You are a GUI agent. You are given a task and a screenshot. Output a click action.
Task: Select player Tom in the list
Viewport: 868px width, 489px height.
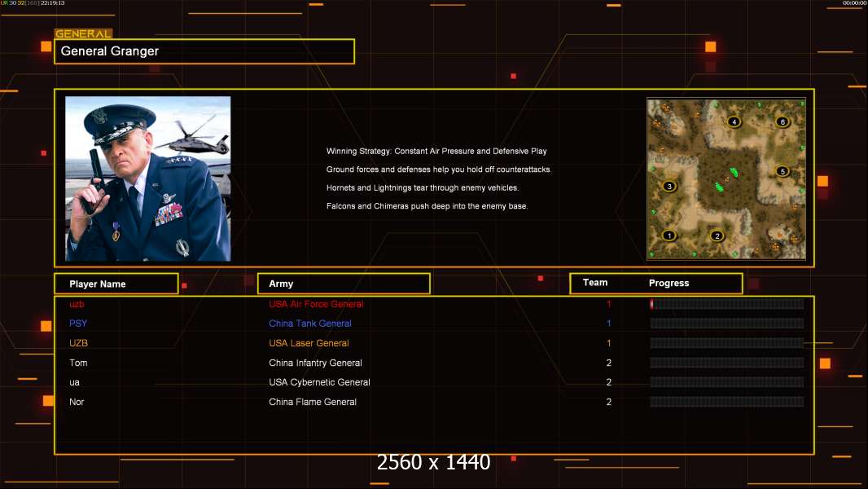click(x=78, y=363)
